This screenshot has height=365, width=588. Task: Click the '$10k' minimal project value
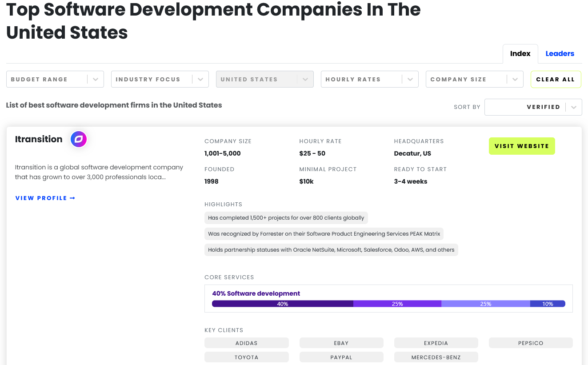[307, 181]
